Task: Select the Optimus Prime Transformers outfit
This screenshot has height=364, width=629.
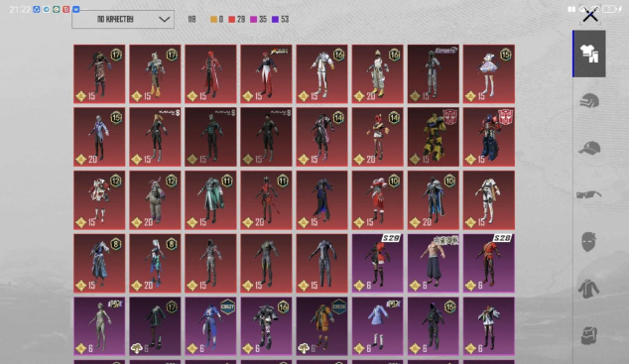Action: [x=489, y=137]
